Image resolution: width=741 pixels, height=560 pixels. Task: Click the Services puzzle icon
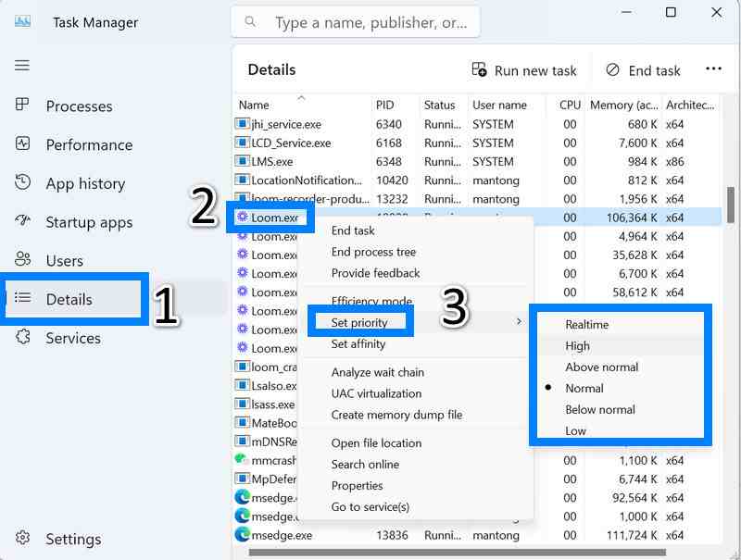coord(23,338)
